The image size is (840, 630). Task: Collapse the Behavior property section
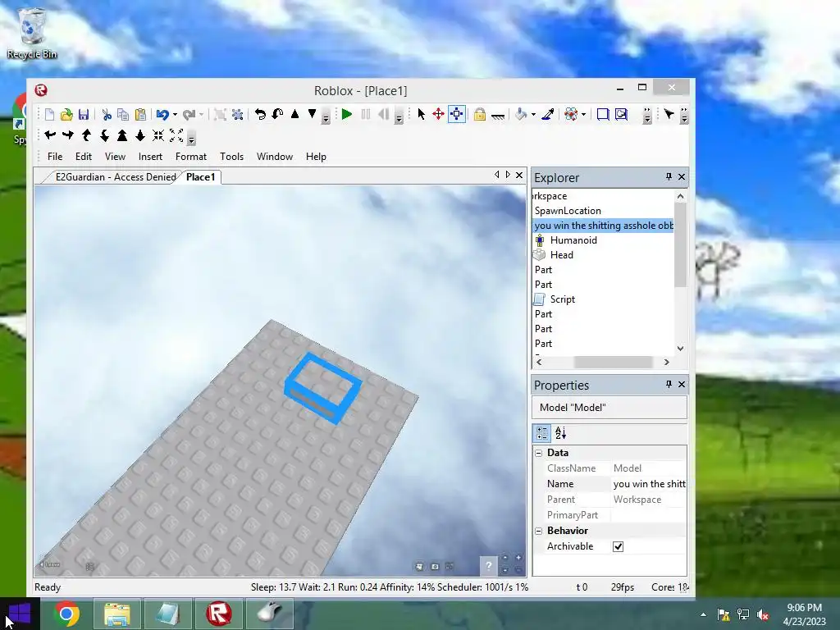(539, 531)
